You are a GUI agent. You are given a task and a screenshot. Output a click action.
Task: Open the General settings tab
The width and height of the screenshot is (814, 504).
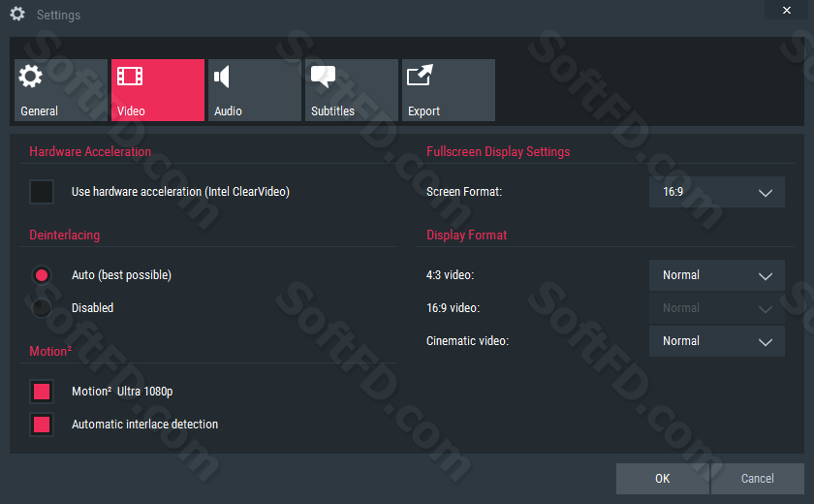pos(61,90)
